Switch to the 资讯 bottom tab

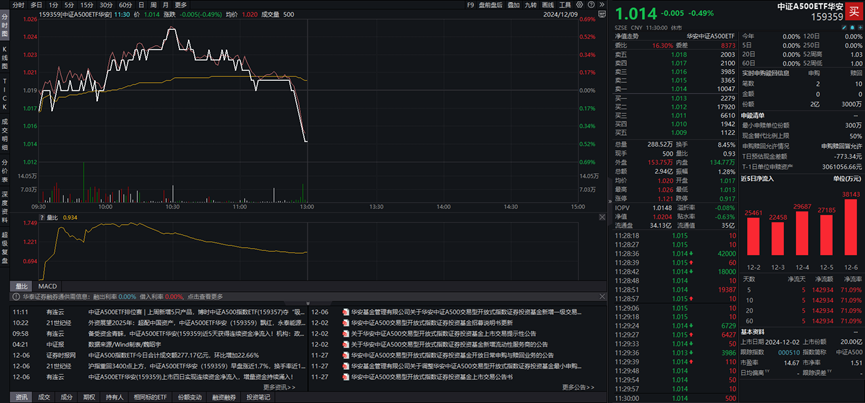pos(22,397)
